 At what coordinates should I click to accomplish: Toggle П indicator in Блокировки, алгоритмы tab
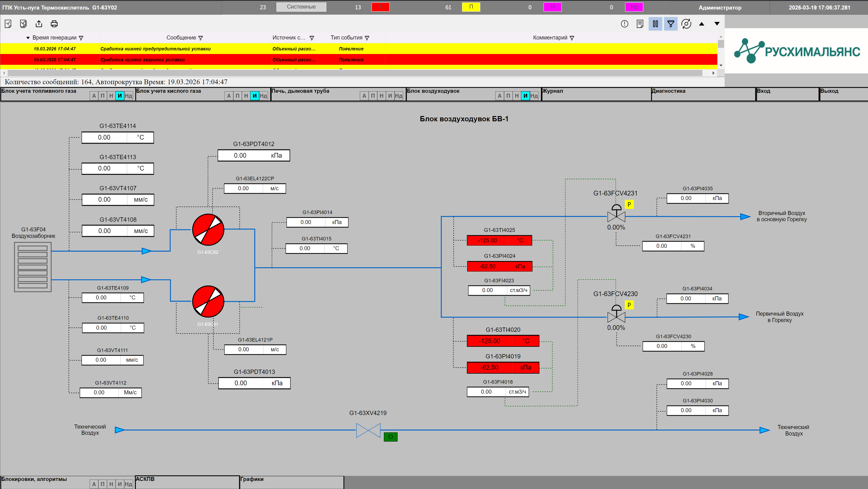pos(103,484)
